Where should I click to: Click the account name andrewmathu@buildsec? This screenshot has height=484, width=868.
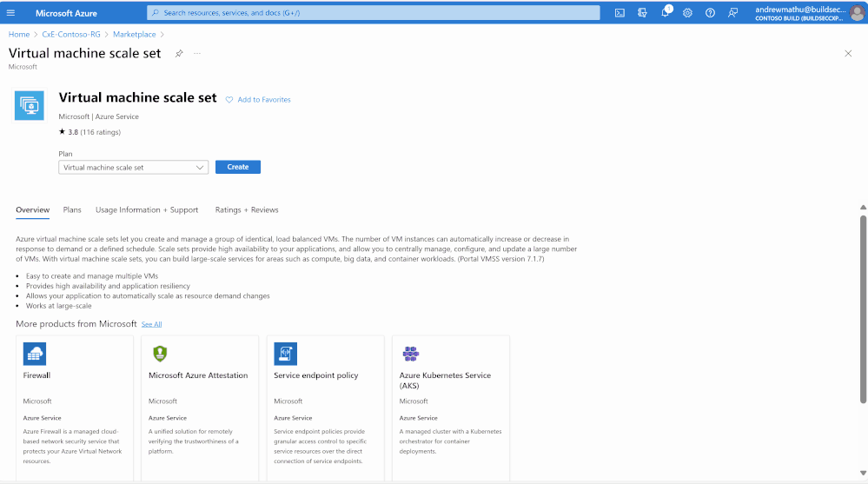800,10
